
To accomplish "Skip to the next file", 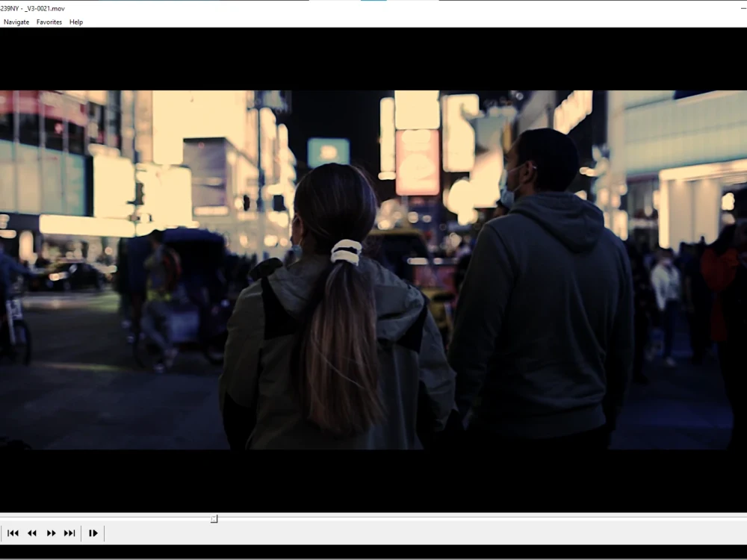I will coord(69,533).
